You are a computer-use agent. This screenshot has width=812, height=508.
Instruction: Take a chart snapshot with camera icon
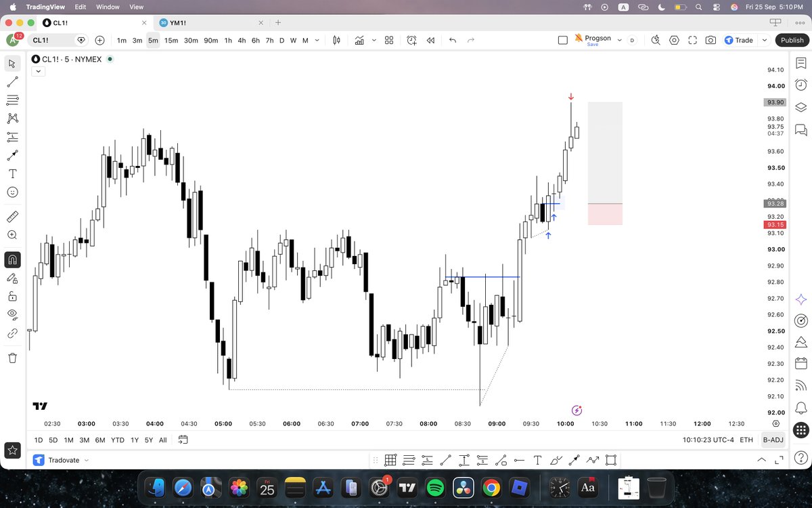point(710,41)
